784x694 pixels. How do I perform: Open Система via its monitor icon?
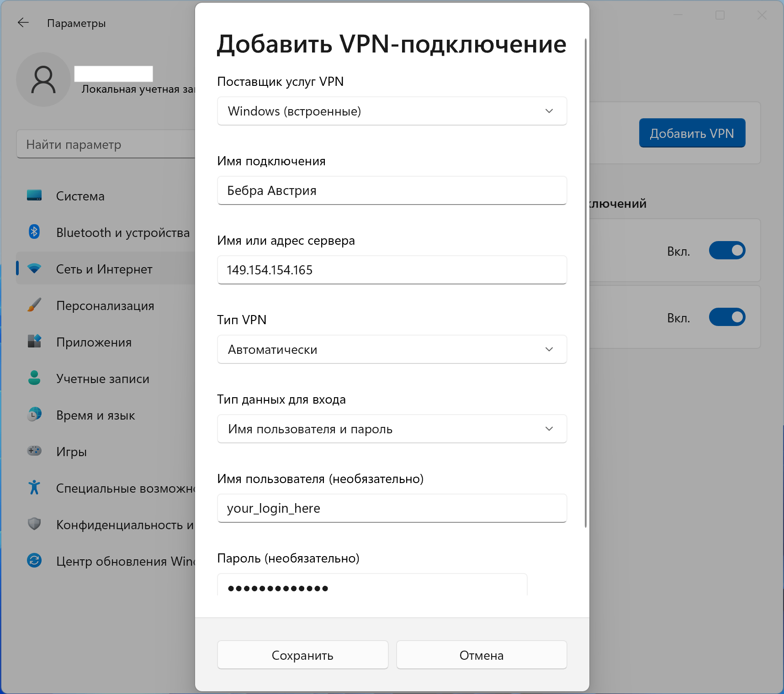click(34, 196)
